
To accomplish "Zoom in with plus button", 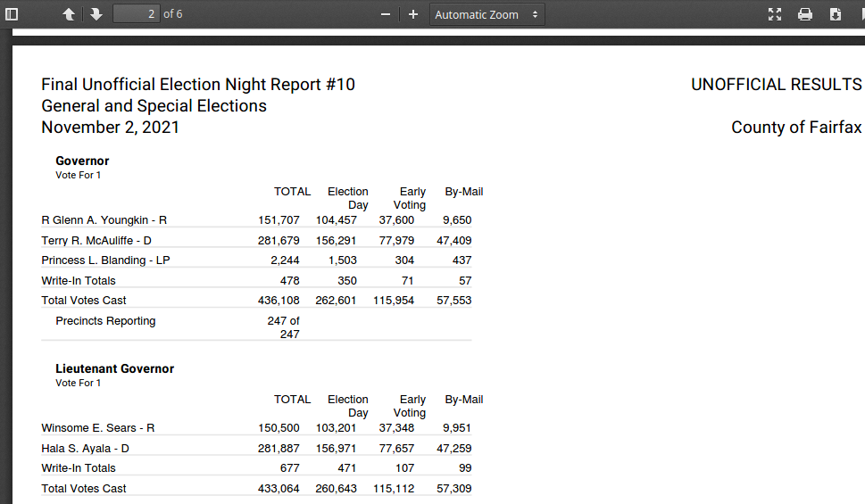I will (413, 14).
